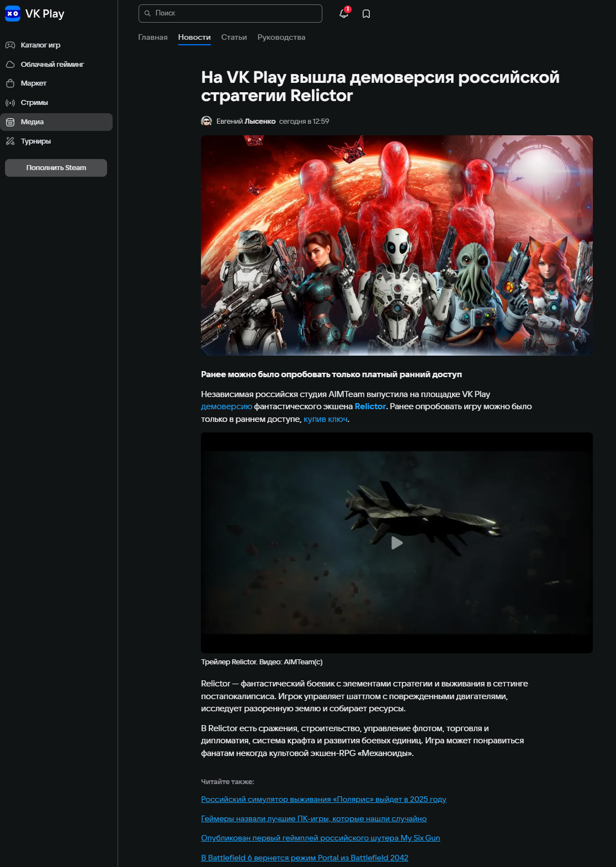The image size is (616, 867).
Task: Click the Relictor header artwork image
Action: [396, 245]
